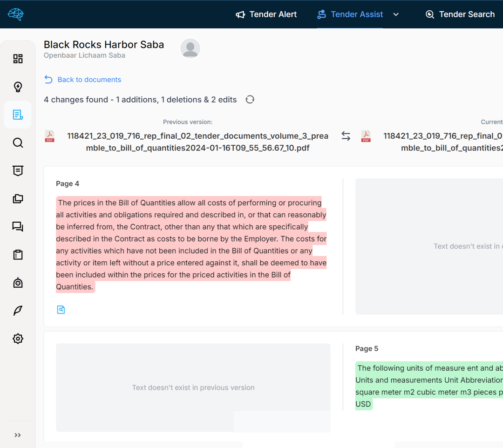503x448 pixels.
Task: Open Settings via the gear icon
Action: click(x=18, y=338)
